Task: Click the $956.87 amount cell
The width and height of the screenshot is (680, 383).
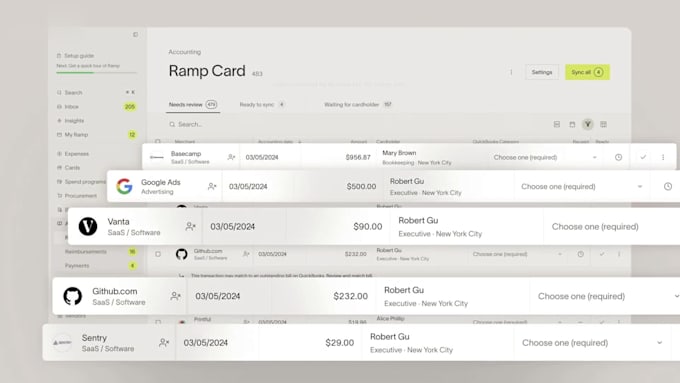Action: tap(358, 157)
